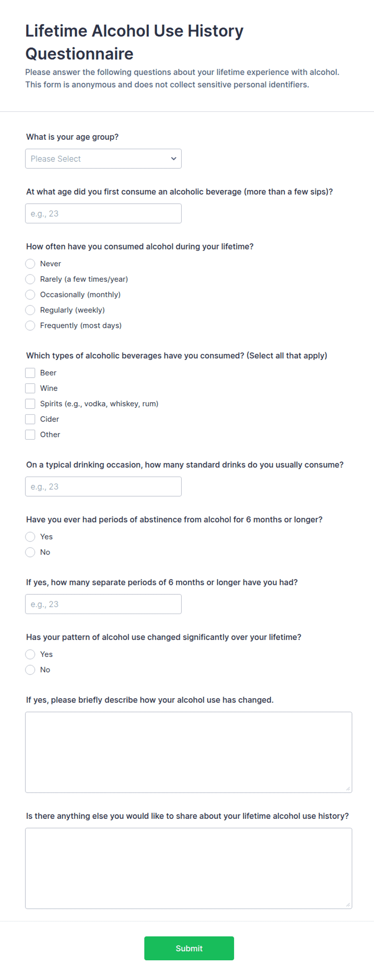Click the age of first drink field

pos(103,213)
